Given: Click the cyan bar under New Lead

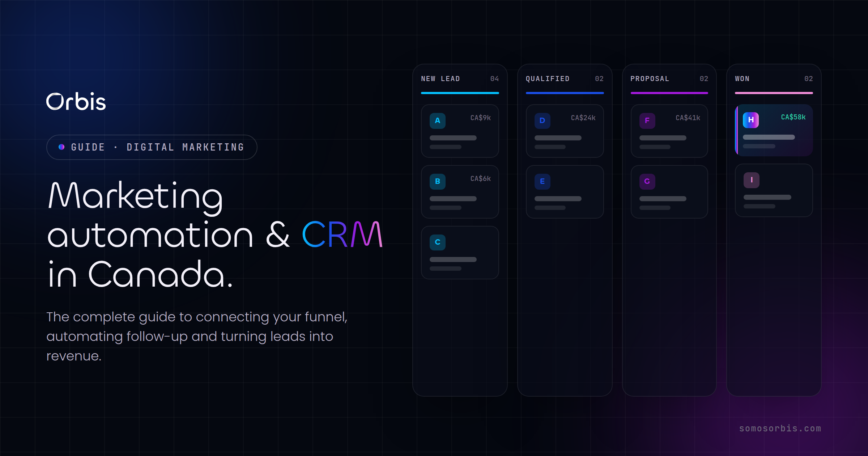Looking at the screenshot, I should pyautogui.click(x=460, y=93).
